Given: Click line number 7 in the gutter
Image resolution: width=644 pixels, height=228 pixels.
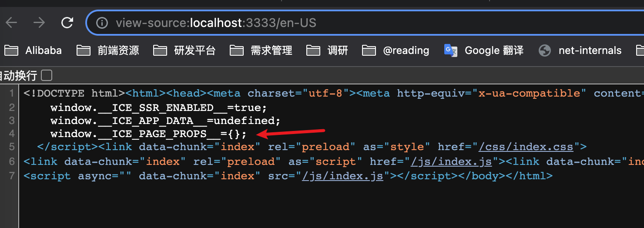Looking at the screenshot, I should 11,176.
